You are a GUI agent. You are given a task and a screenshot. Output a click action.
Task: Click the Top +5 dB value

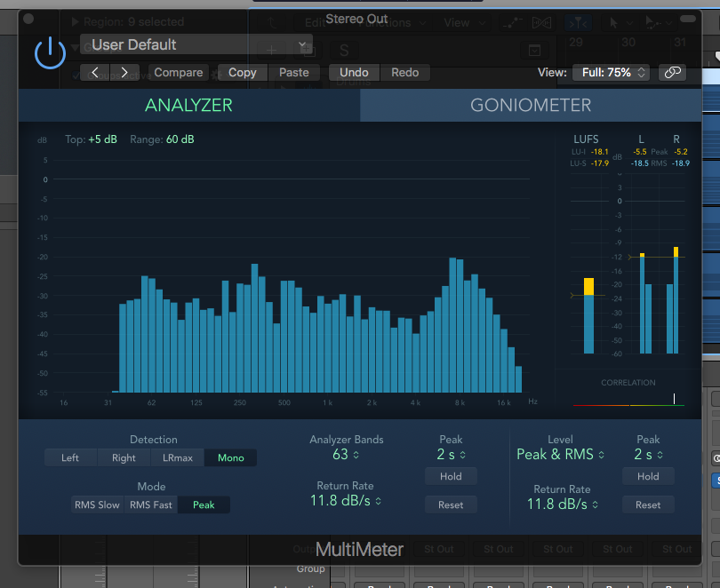pyautogui.click(x=103, y=139)
